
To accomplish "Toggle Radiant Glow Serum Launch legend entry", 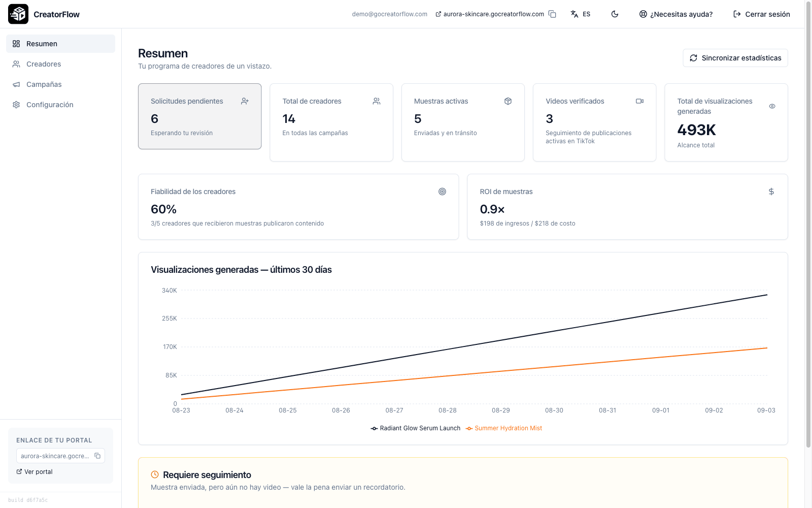I will pos(416,428).
